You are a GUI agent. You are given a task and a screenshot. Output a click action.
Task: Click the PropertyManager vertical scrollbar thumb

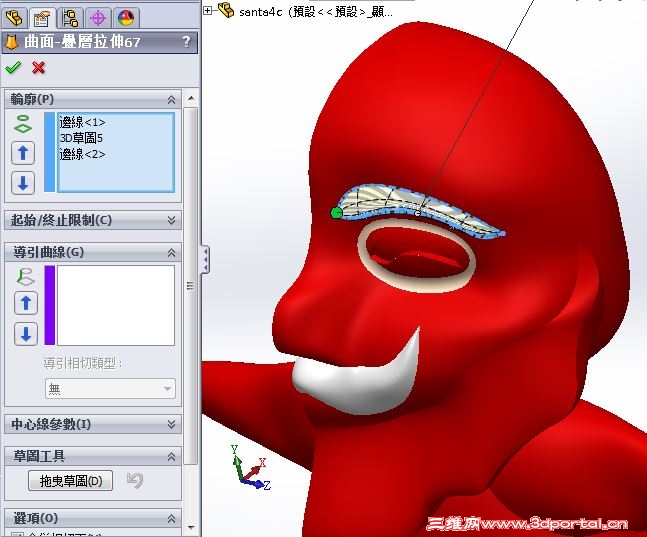tap(191, 286)
